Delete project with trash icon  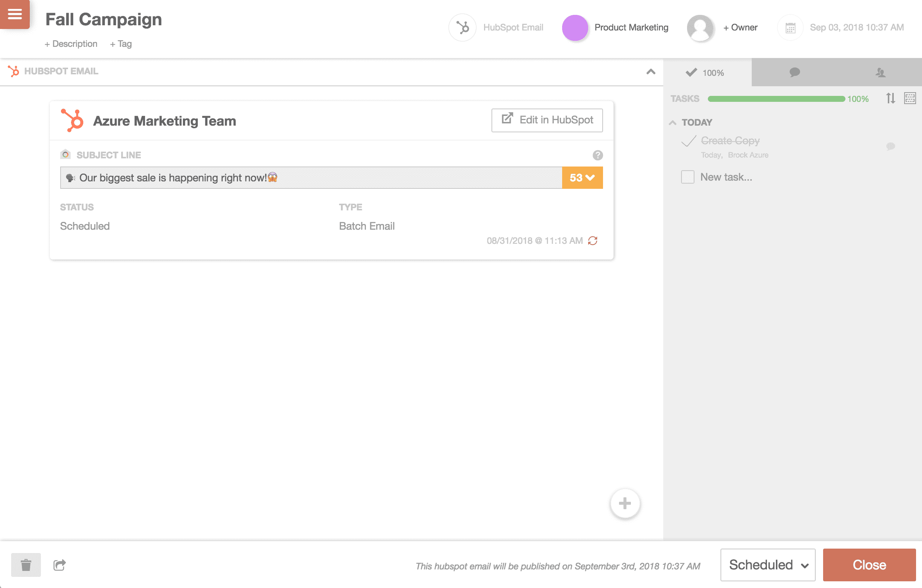pyautogui.click(x=26, y=565)
